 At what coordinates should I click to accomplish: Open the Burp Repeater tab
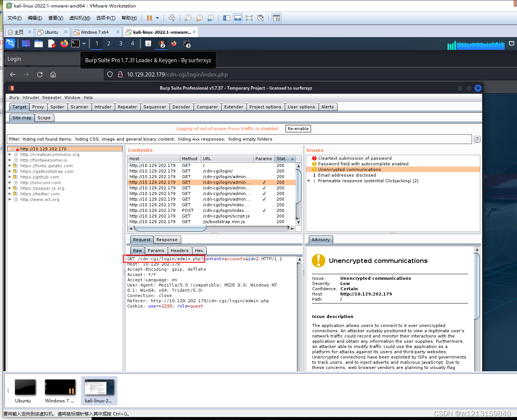[x=127, y=107]
